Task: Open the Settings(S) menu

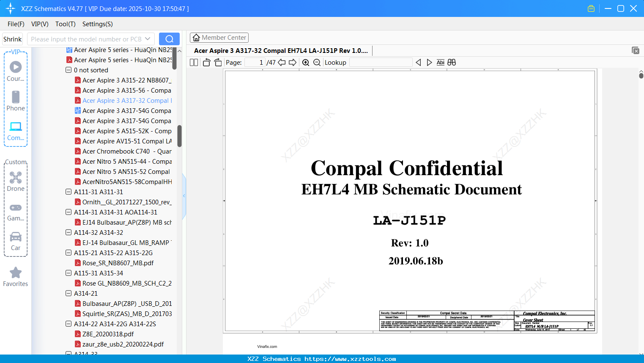Action: (98, 24)
